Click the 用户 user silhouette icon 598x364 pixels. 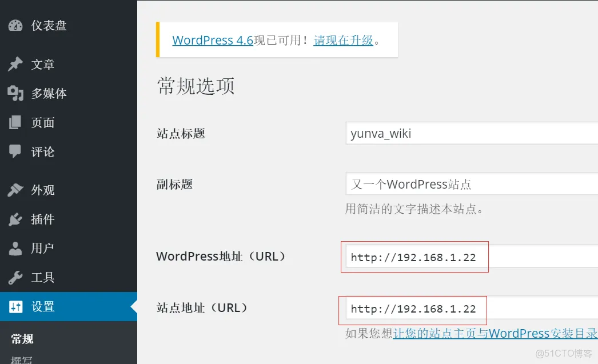coord(15,248)
